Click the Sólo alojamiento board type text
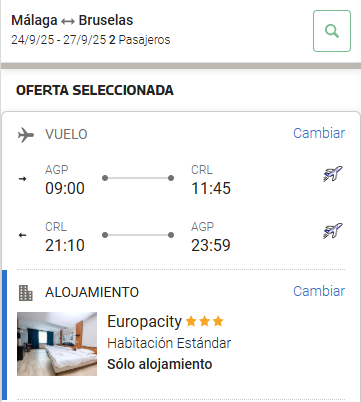This screenshot has width=361, height=402. [x=159, y=364]
